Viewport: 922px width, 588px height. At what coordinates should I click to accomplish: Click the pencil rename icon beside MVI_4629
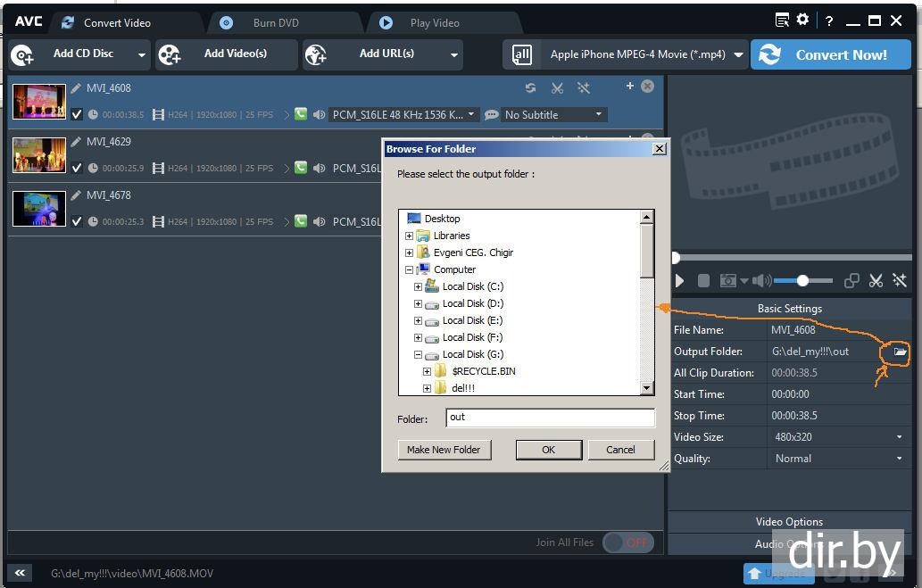[x=77, y=142]
